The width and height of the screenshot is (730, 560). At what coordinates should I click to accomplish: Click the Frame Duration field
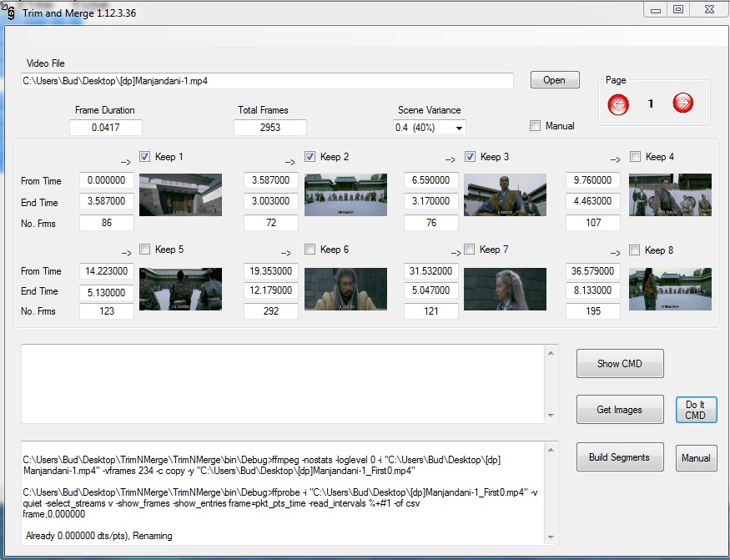[x=106, y=128]
